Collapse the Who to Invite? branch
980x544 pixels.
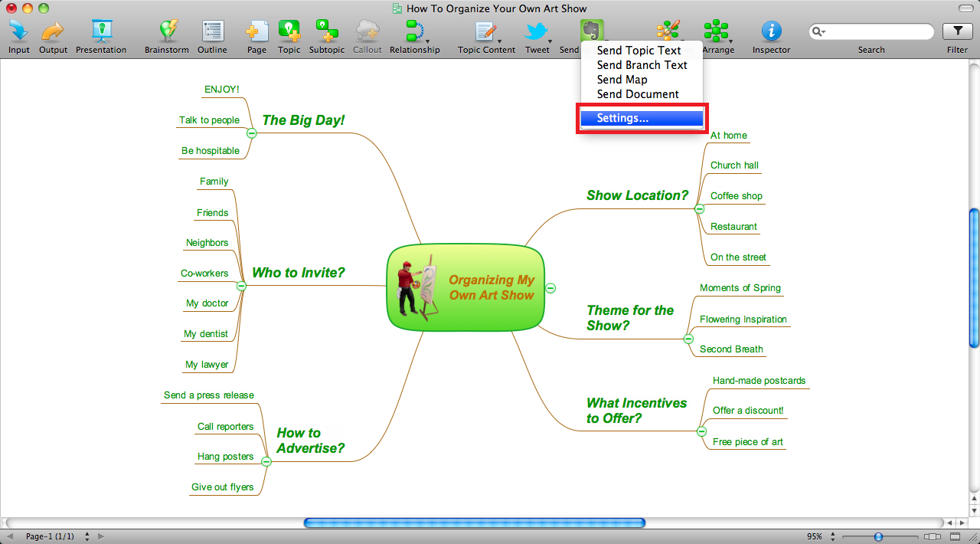click(241, 286)
